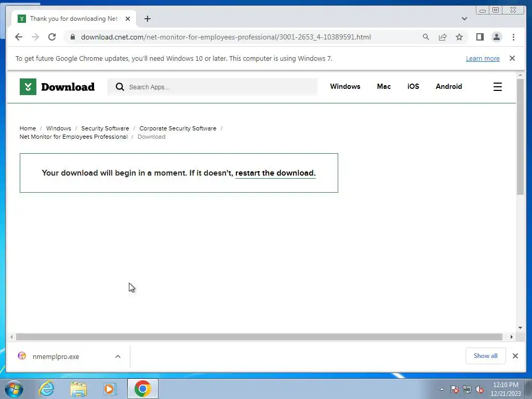Screen dimensions: 532x399
Task: Click the vertical scrollbar thumb
Action: point(520,137)
